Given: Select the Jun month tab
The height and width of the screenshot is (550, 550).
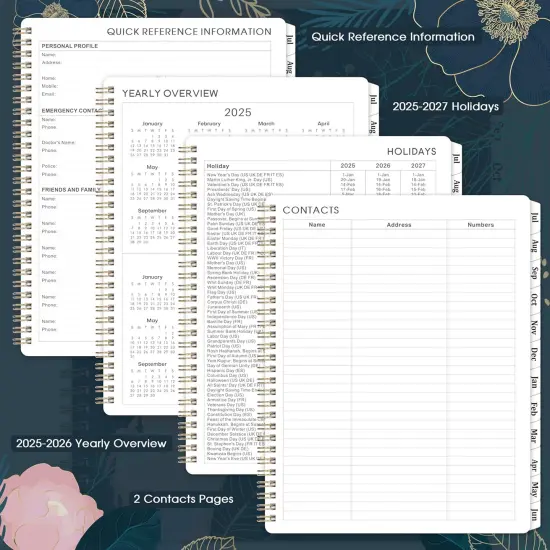Looking at the screenshot, I should point(534,515).
